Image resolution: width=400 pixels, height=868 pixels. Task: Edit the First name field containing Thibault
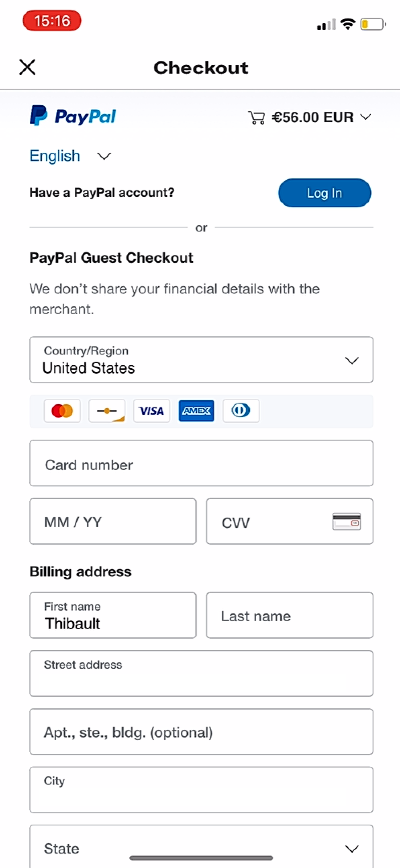point(113,615)
